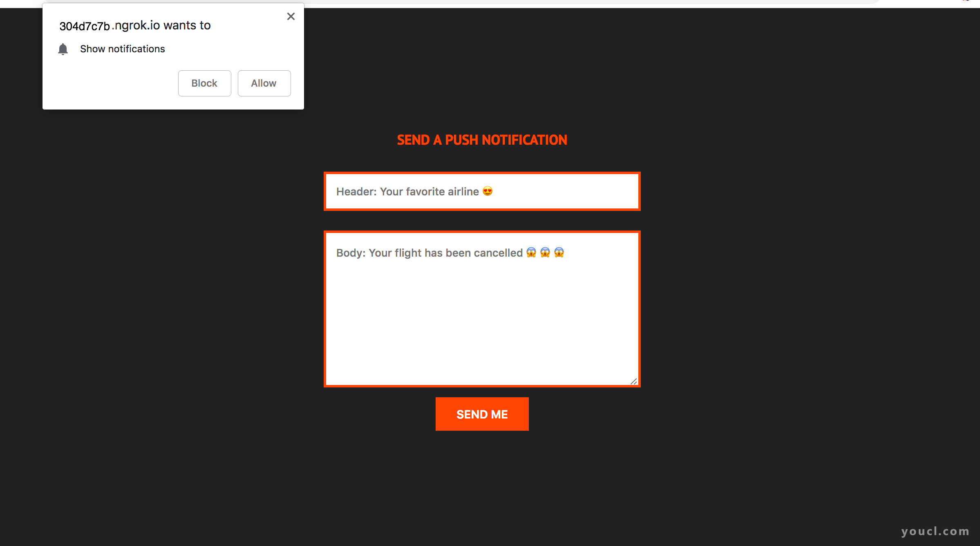Close the notification permission popup

coord(291,17)
